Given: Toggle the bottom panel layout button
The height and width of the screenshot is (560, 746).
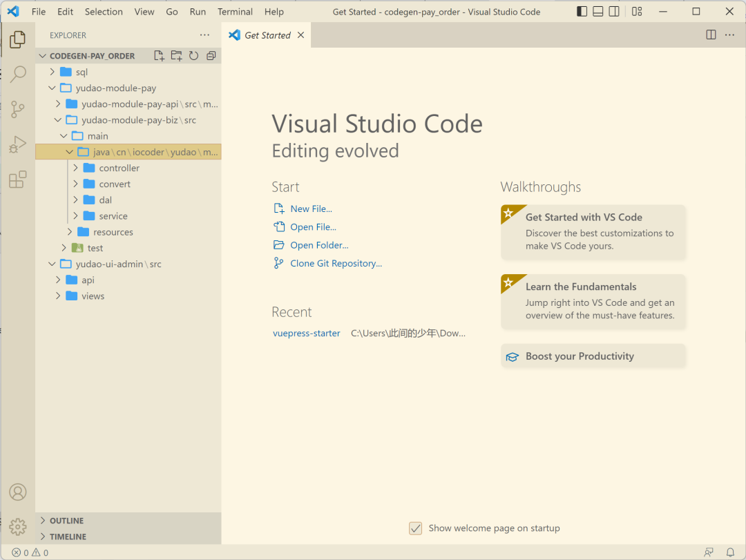Looking at the screenshot, I should (598, 12).
